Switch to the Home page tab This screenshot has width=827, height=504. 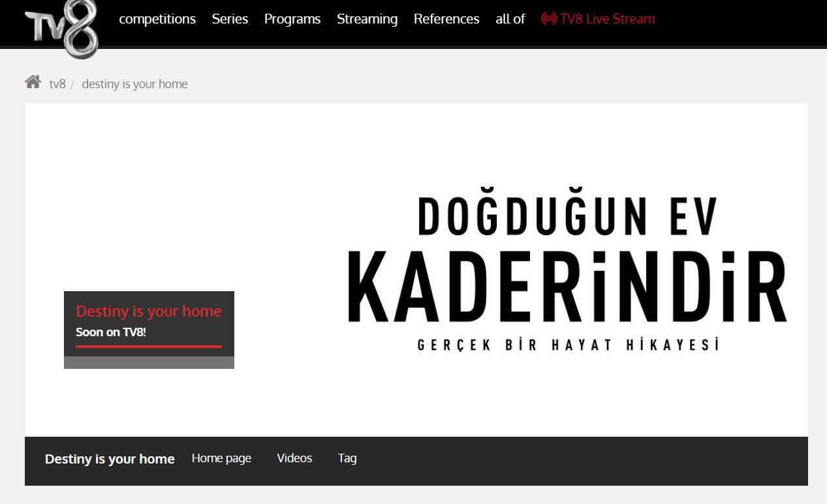(x=221, y=458)
